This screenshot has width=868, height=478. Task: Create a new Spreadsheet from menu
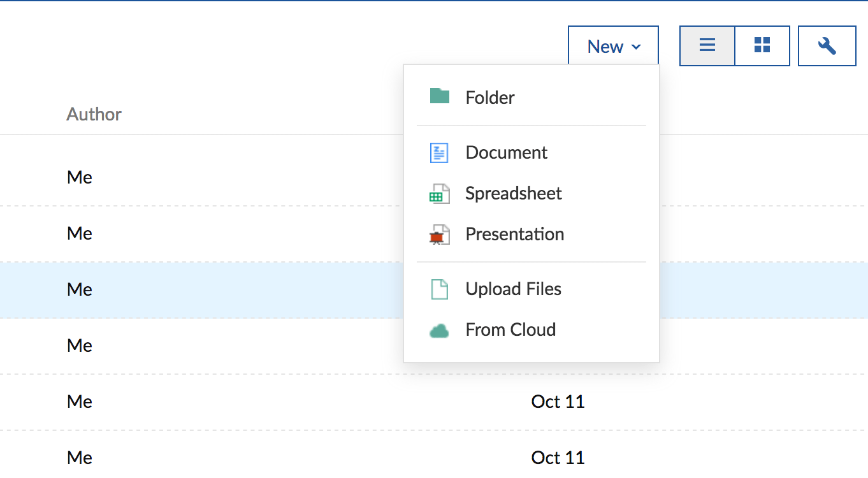pyautogui.click(x=514, y=194)
